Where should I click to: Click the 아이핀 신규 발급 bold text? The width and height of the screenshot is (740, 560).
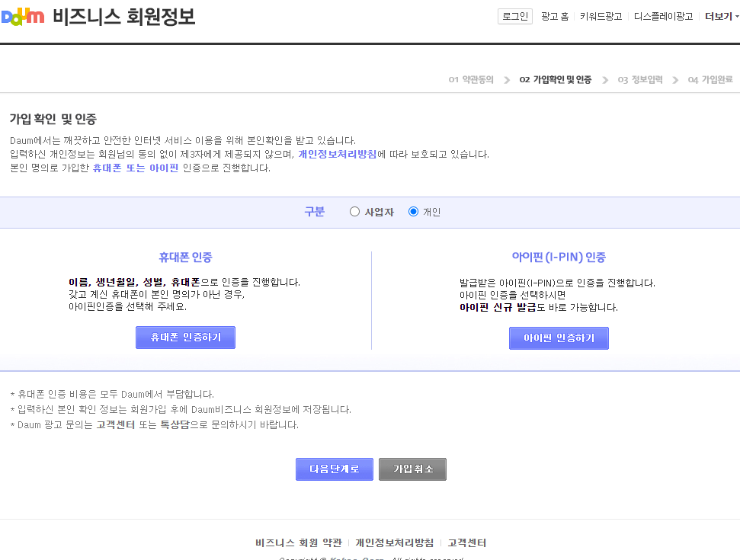click(498, 308)
